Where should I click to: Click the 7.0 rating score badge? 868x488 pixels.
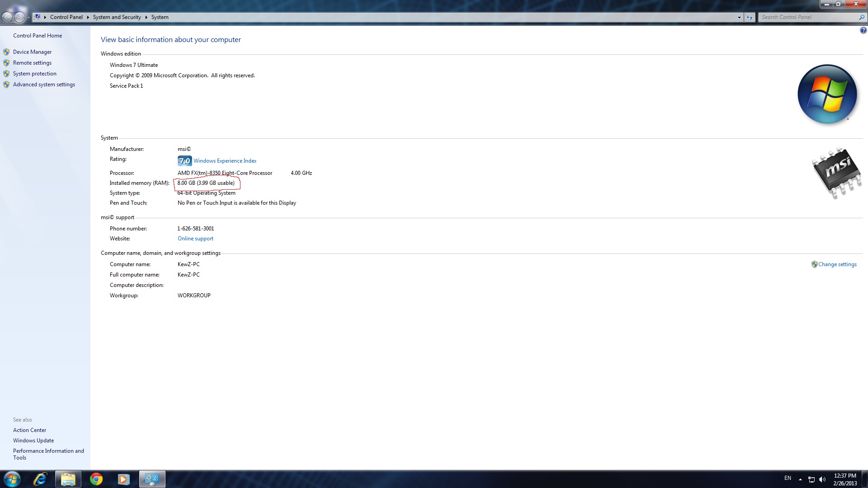pyautogui.click(x=184, y=161)
